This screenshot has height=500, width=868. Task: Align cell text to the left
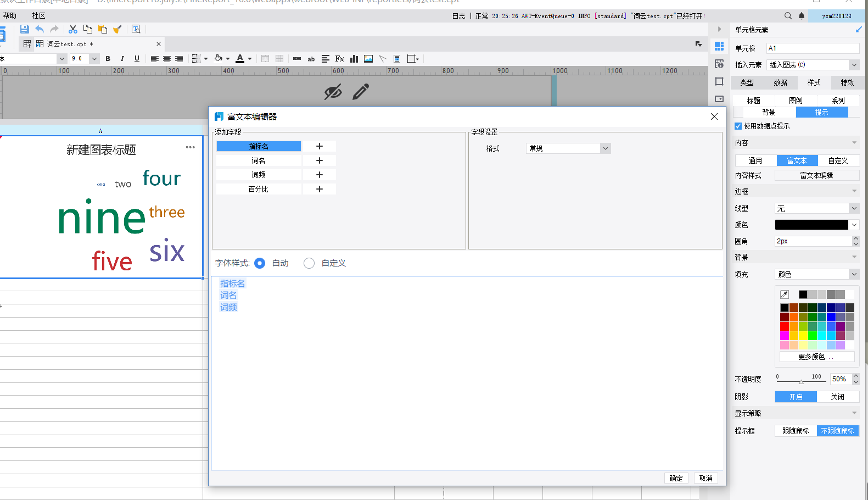click(155, 59)
